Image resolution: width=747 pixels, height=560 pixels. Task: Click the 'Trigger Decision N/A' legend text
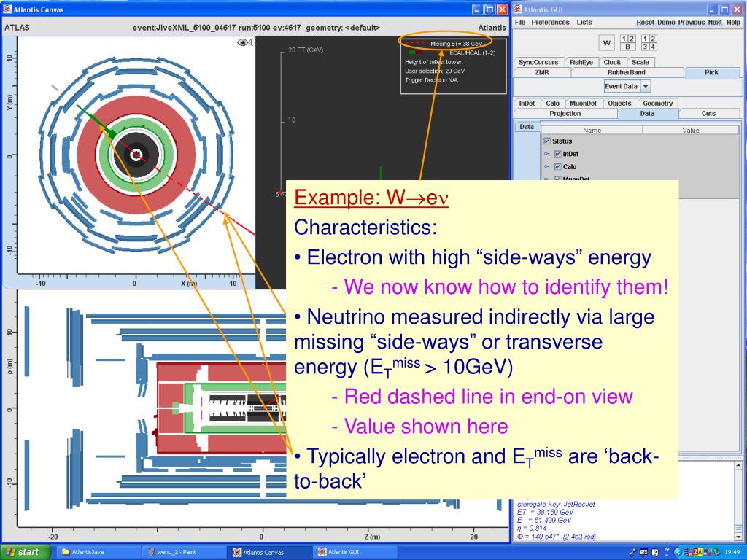pyautogui.click(x=432, y=80)
